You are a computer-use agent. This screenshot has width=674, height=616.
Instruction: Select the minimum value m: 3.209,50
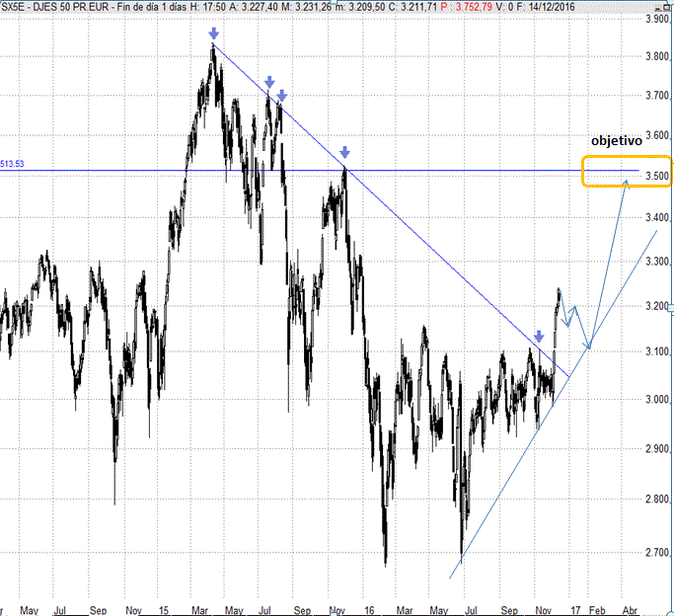(360, 7)
